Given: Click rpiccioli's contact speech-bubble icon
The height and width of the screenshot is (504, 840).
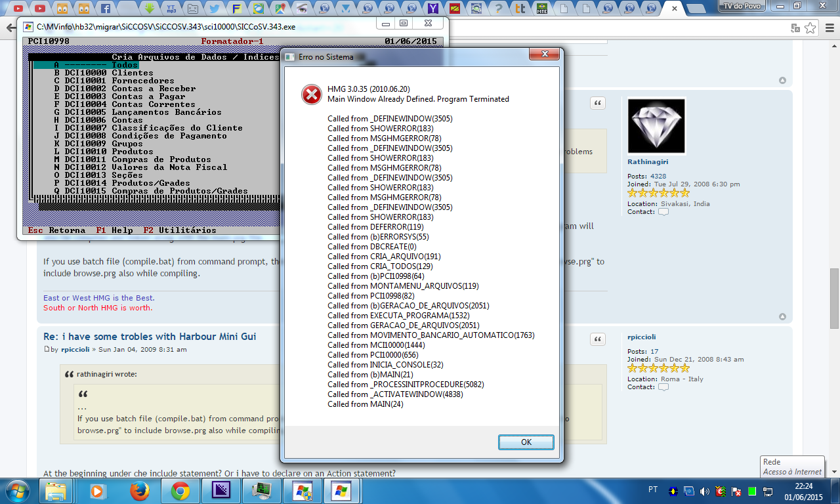Looking at the screenshot, I should (x=663, y=387).
